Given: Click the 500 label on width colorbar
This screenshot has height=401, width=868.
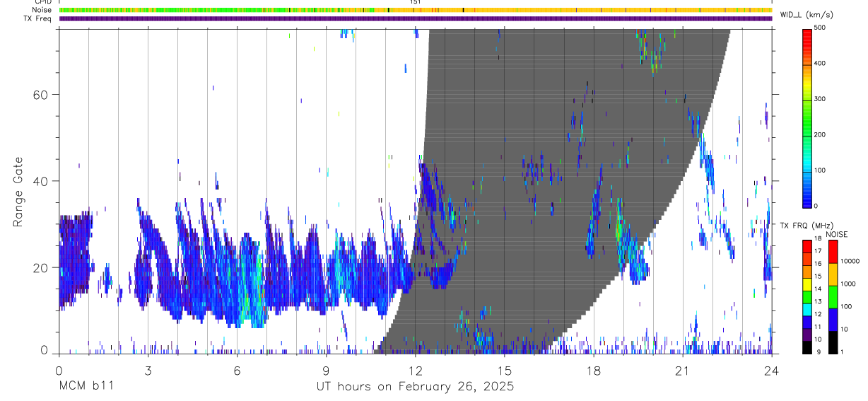Looking at the screenshot, I should [x=821, y=28].
